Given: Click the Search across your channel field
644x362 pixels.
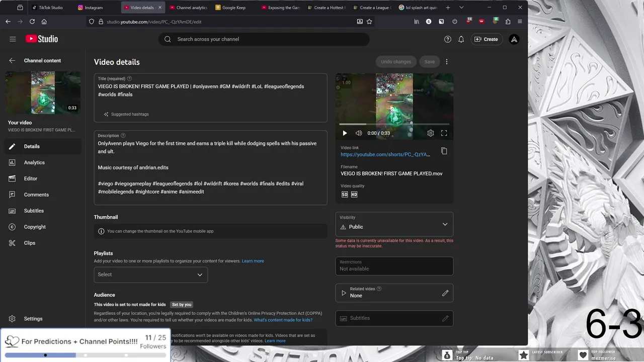Looking at the screenshot, I should (264, 39).
